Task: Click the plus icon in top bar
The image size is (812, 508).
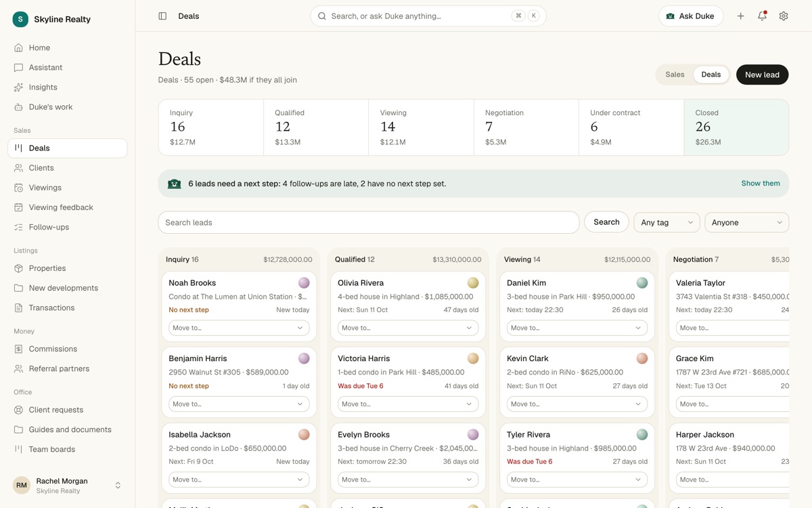Action: pyautogui.click(x=741, y=16)
